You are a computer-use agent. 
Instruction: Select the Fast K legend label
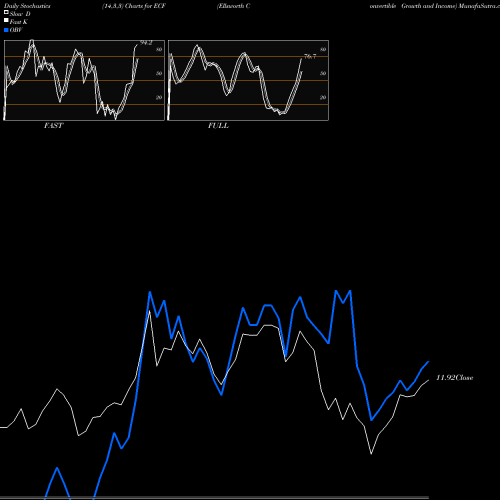pos(18,22)
